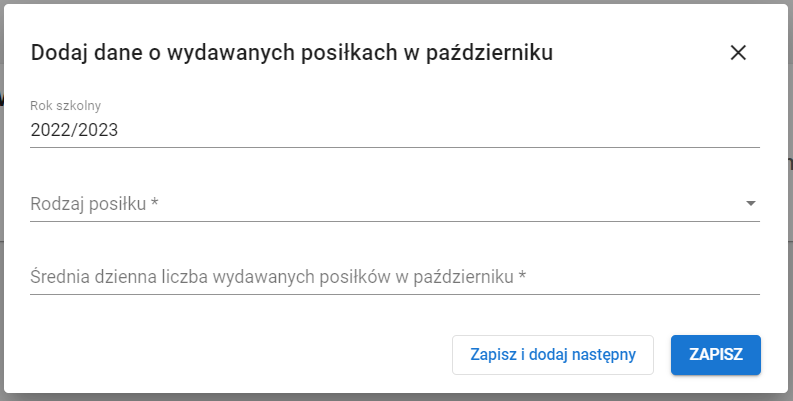Click the Rodzaj posiłku dropdown arrow

point(750,204)
